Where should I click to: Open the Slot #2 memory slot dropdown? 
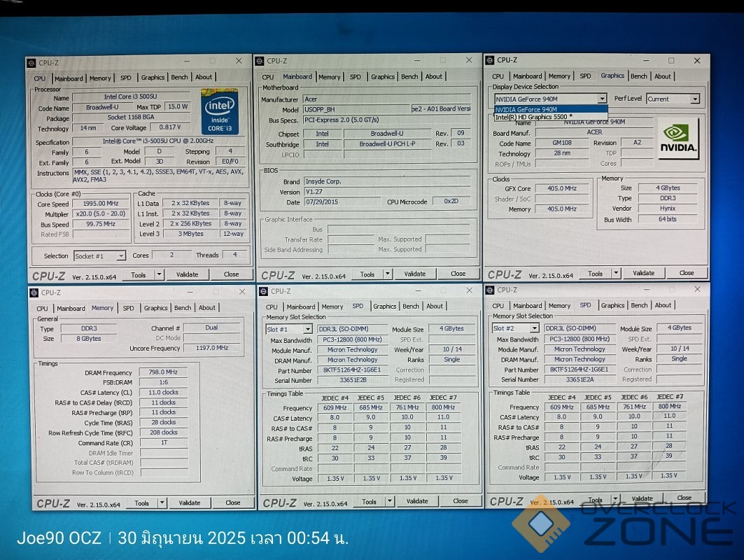[535, 328]
